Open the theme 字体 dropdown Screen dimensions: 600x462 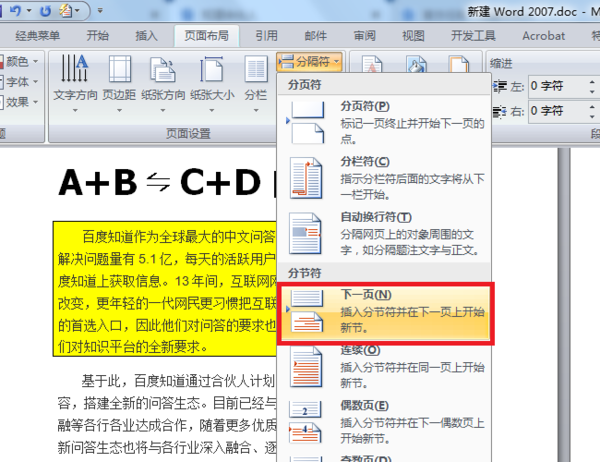[20, 82]
